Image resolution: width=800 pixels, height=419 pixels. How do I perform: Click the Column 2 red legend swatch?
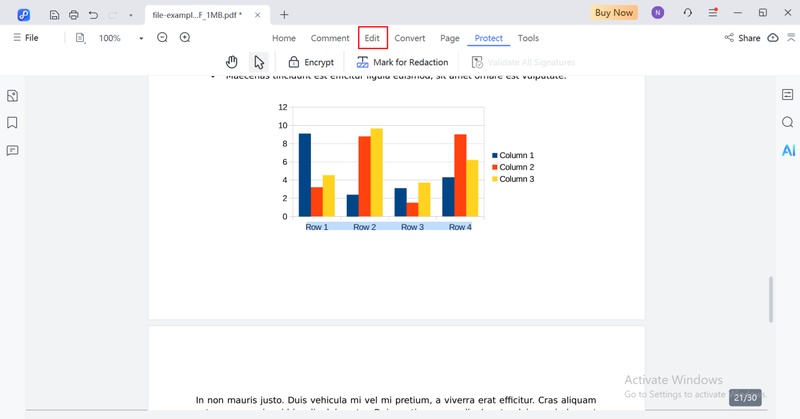coord(494,167)
